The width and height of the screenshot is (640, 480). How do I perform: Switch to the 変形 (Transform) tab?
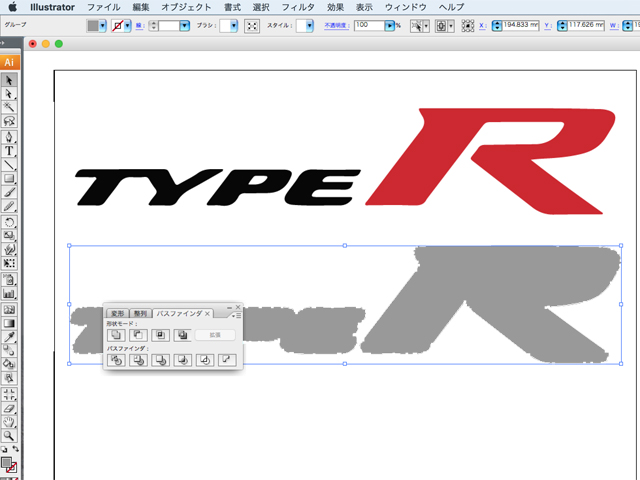click(x=118, y=313)
